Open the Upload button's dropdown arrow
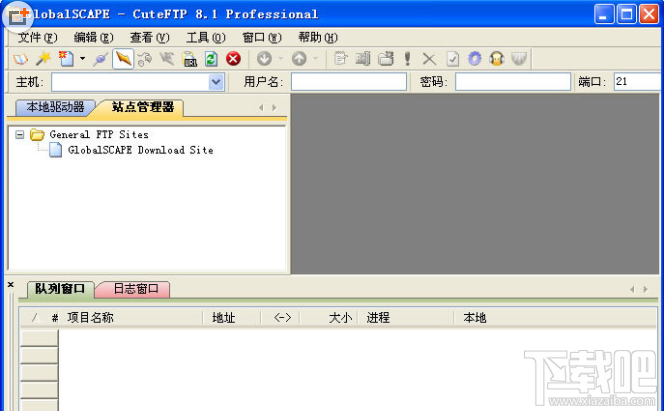This screenshot has height=411, width=664. tap(315, 58)
